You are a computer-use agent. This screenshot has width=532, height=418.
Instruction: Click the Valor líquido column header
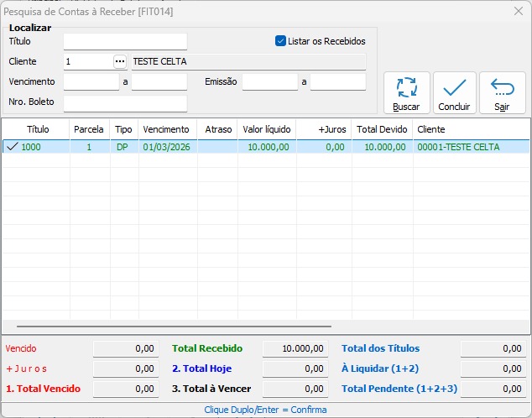click(x=266, y=129)
